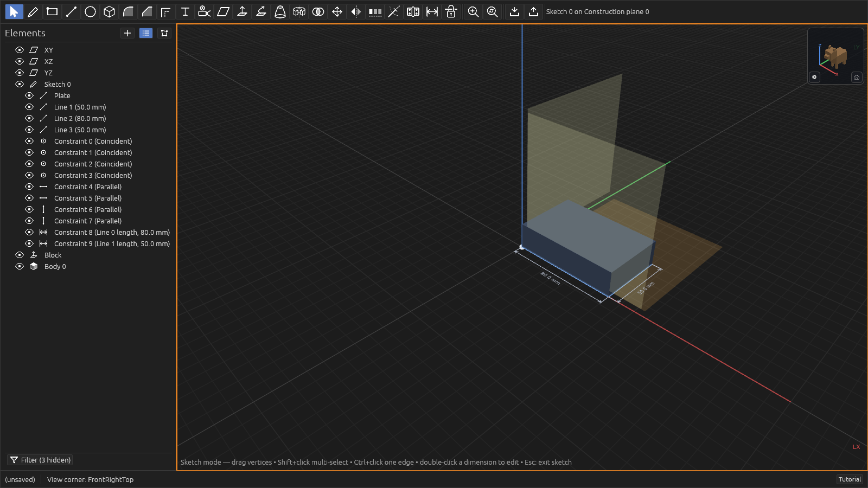Toggle visibility of Block extrusion

tap(20, 255)
